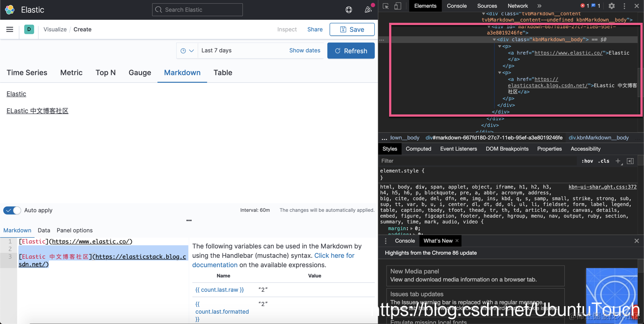Collapse the markdown-667fd180 div node
This screenshot has height=324, width=644.
coord(489,27)
